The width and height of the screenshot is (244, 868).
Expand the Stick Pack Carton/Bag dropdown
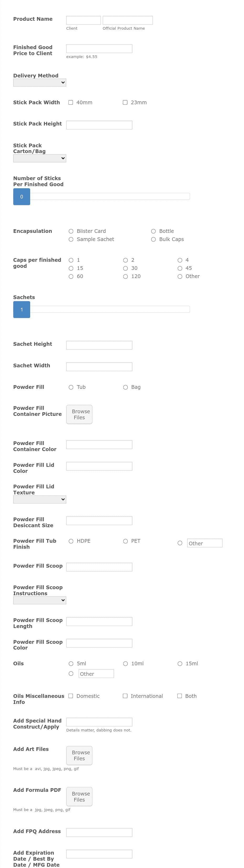coord(40,158)
